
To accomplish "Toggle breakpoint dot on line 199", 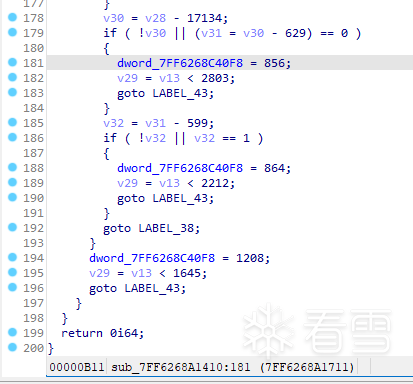I will [12, 332].
